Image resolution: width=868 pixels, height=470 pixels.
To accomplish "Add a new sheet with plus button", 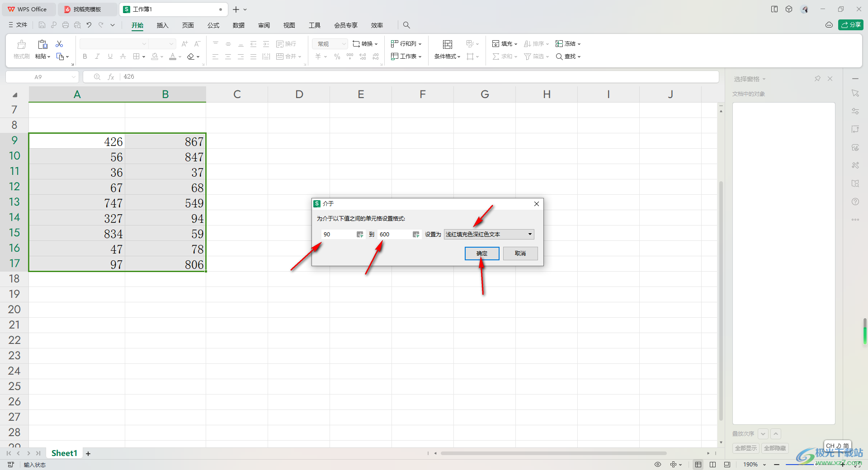I will tap(88, 454).
